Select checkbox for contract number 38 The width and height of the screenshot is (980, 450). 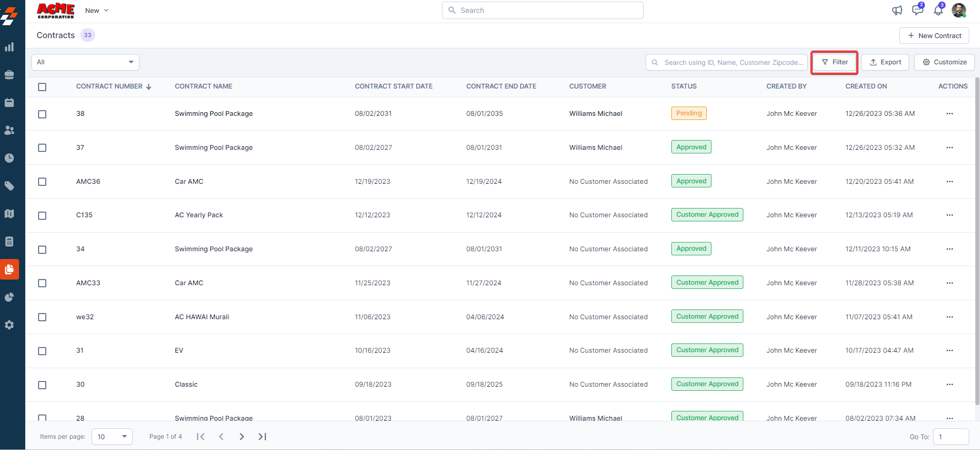coord(42,114)
